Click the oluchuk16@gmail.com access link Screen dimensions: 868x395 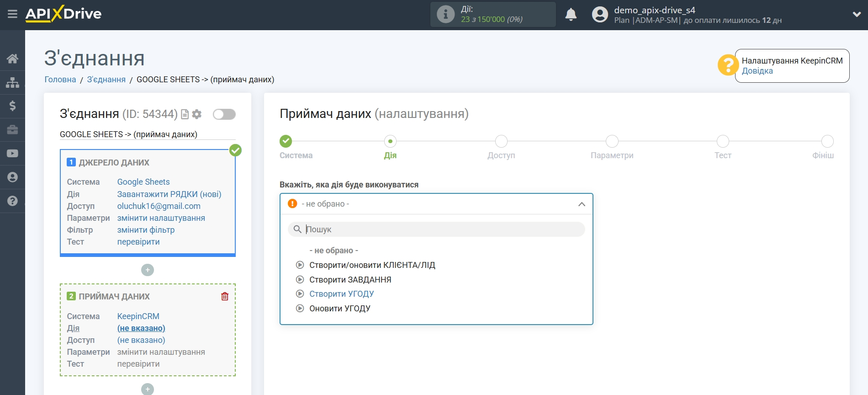159,206
